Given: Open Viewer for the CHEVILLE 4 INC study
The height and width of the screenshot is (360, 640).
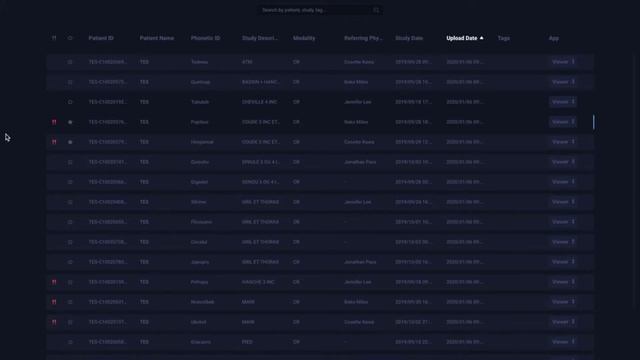Looking at the screenshot, I should pyautogui.click(x=560, y=102).
